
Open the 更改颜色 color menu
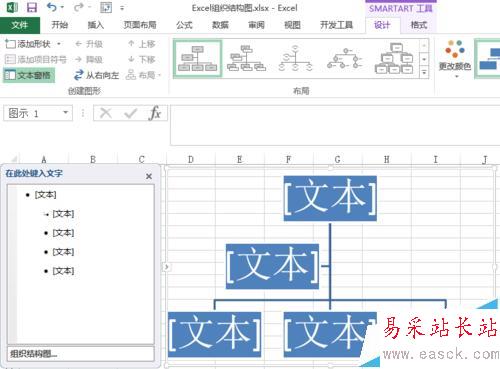click(455, 59)
